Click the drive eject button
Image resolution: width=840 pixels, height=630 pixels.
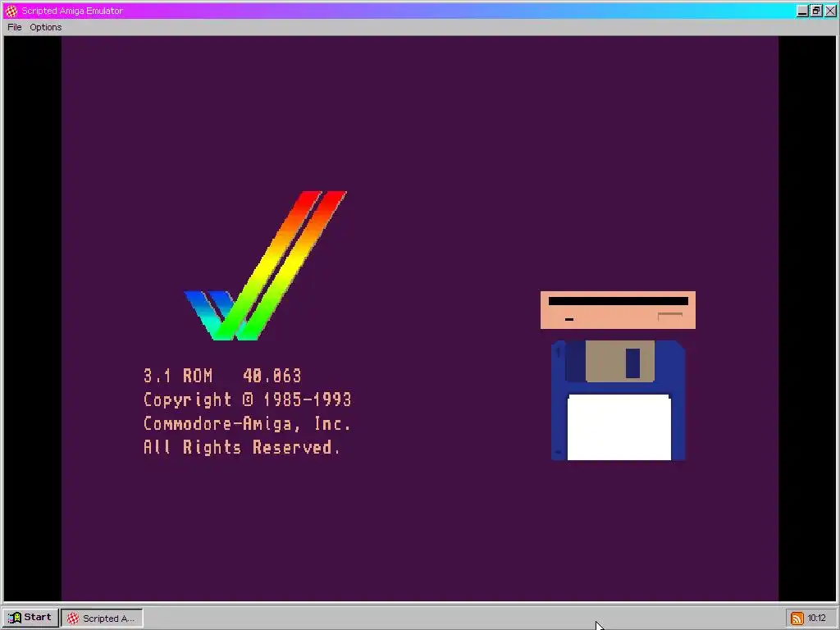click(x=669, y=316)
